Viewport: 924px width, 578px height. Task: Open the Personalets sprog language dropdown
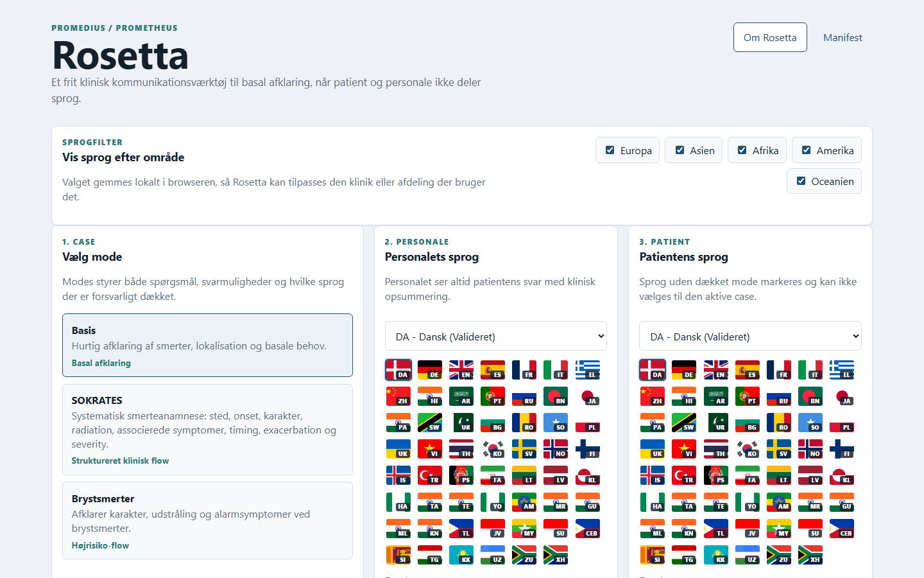(496, 337)
